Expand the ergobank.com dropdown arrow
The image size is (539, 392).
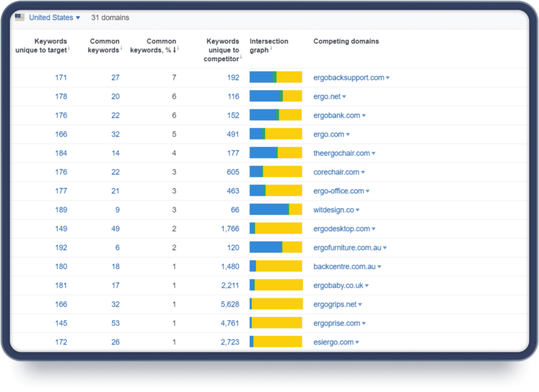(364, 116)
